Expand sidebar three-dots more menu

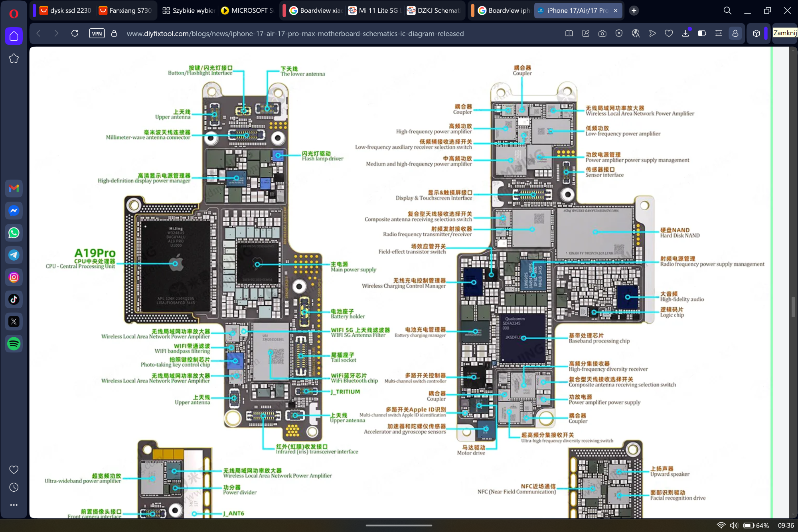pos(14,505)
